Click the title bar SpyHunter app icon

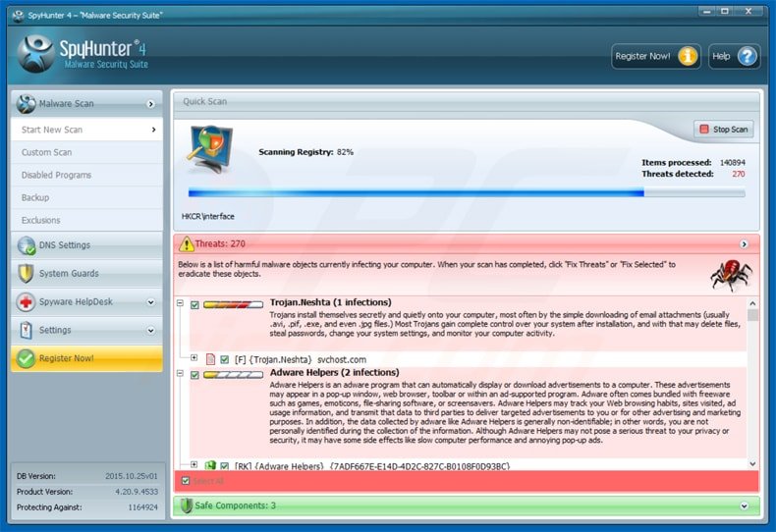tap(18, 16)
